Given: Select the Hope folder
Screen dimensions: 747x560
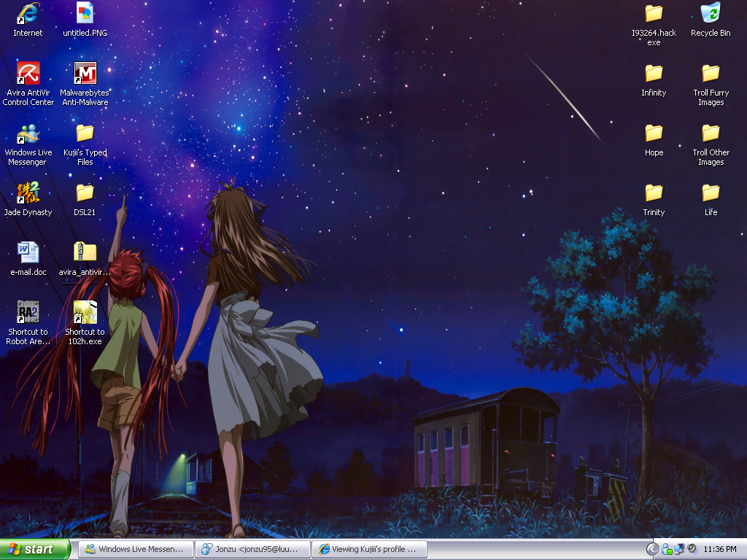Looking at the screenshot, I should 654,133.
